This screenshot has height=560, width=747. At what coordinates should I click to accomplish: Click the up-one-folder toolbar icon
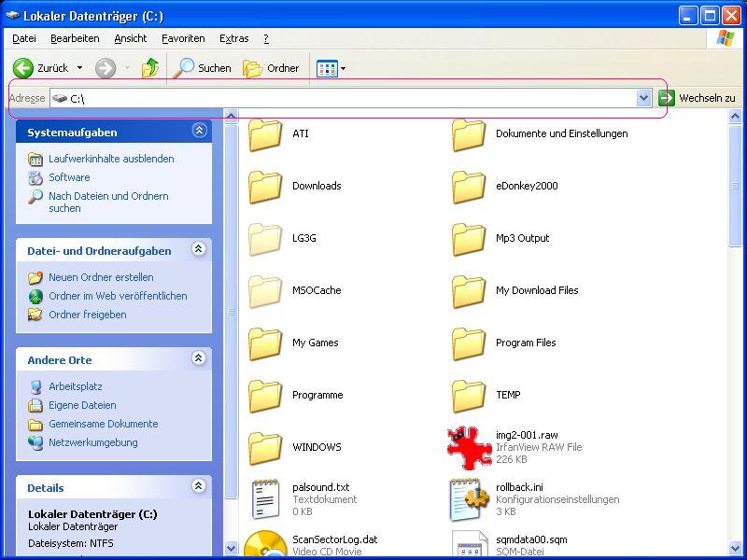click(x=149, y=68)
